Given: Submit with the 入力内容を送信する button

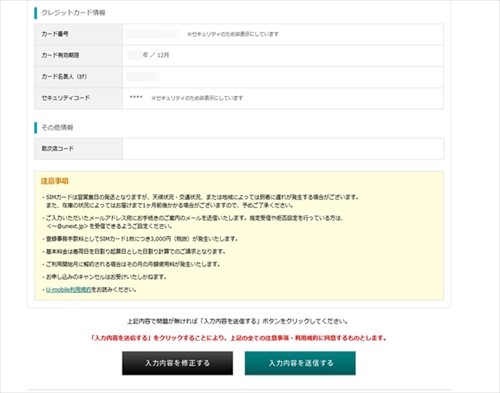Looking at the screenshot, I should (300, 363).
